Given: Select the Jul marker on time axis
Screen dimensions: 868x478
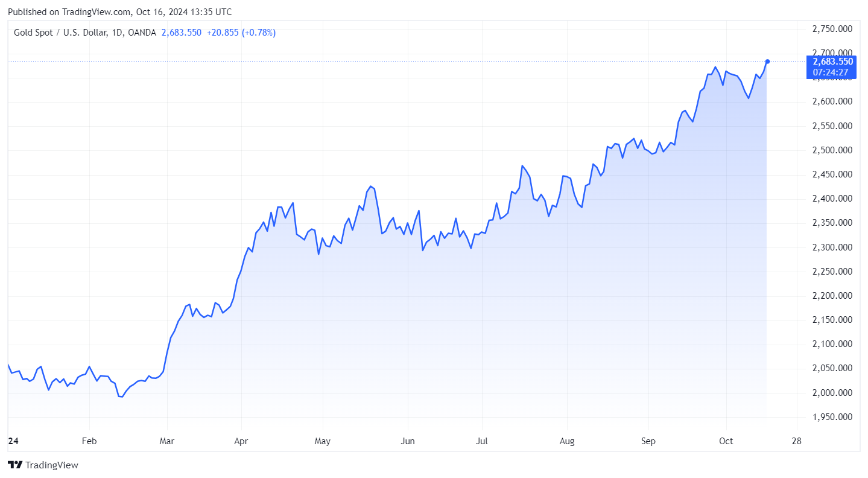Looking at the screenshot, I should coord(482,441).
